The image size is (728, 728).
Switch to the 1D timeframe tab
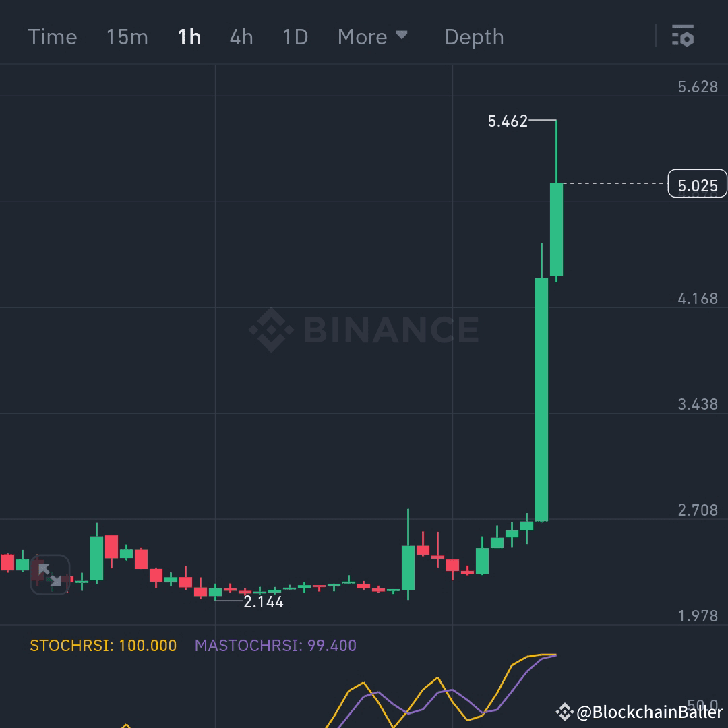pos(294,37)
